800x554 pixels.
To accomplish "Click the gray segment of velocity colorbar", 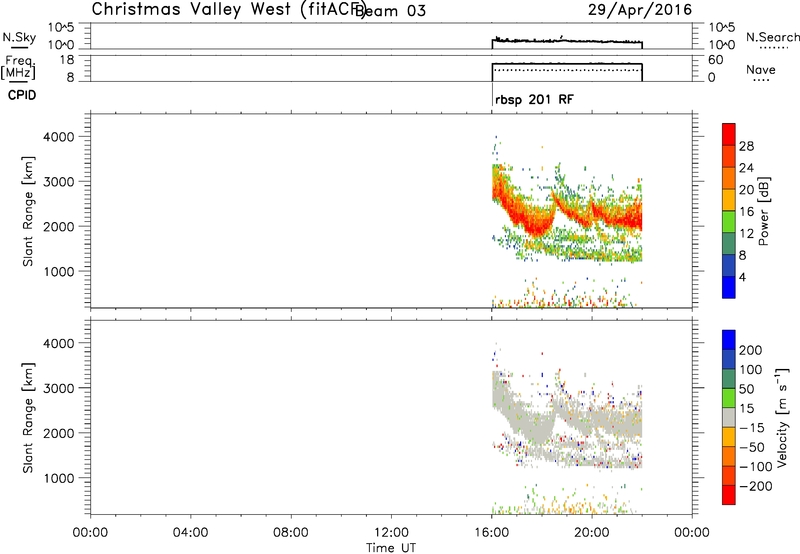I will [729, 417].
